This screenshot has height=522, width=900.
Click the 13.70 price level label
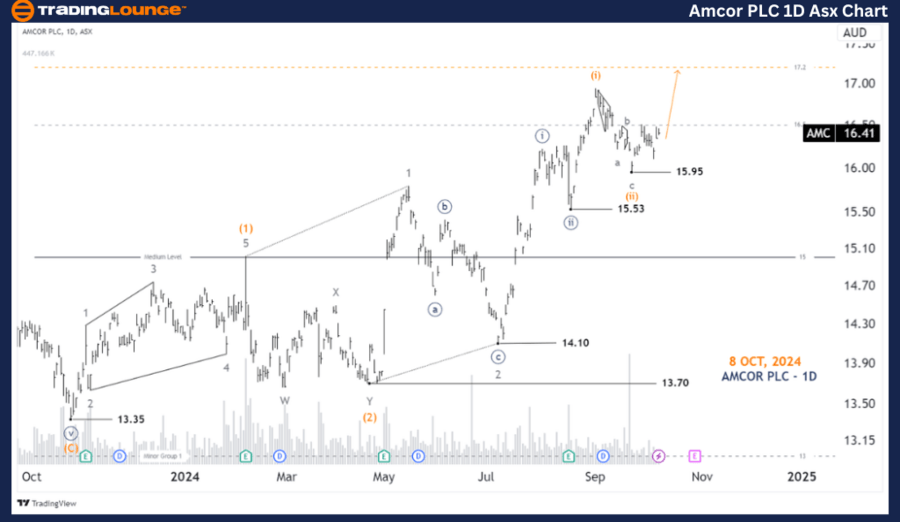674,383
